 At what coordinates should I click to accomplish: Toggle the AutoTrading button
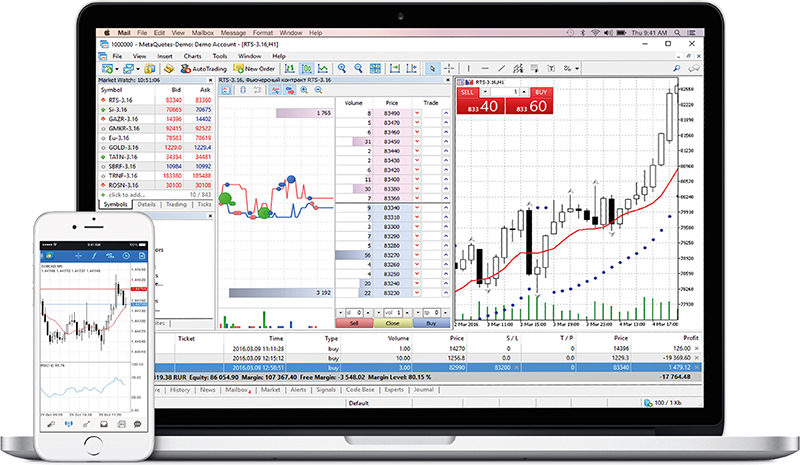click(203, 68)
